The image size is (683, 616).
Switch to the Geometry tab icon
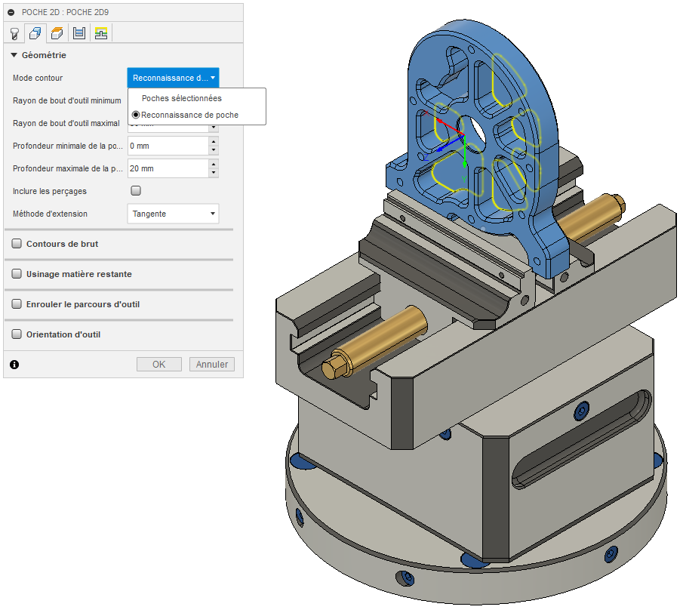coord(35,33)
